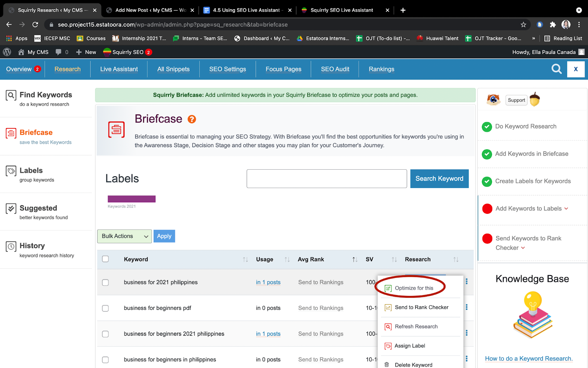Click the Labels tag icon in sidebar

(11, 171)
